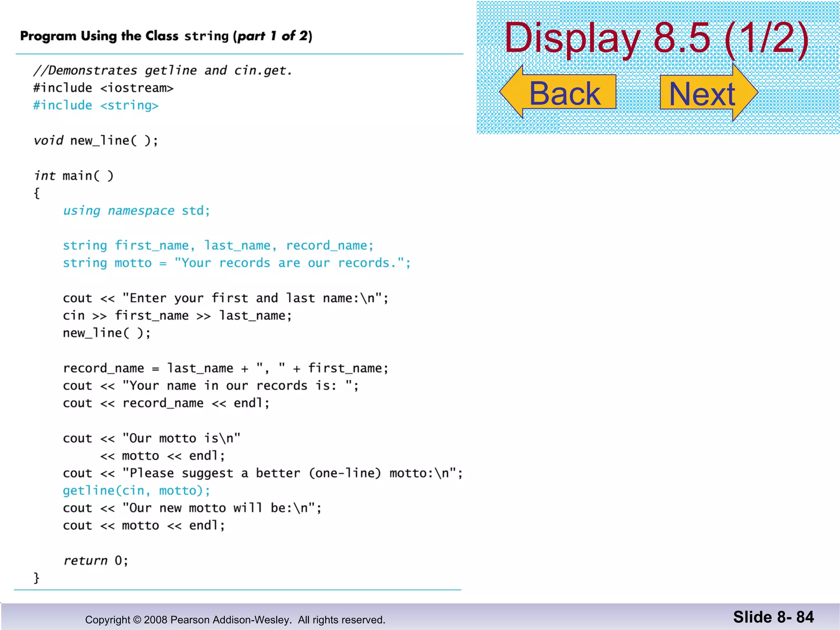The image size is (840, 630).
Task: Select 'string first_name, last_name, record_name;' line
Action: (x=218, y=246)
